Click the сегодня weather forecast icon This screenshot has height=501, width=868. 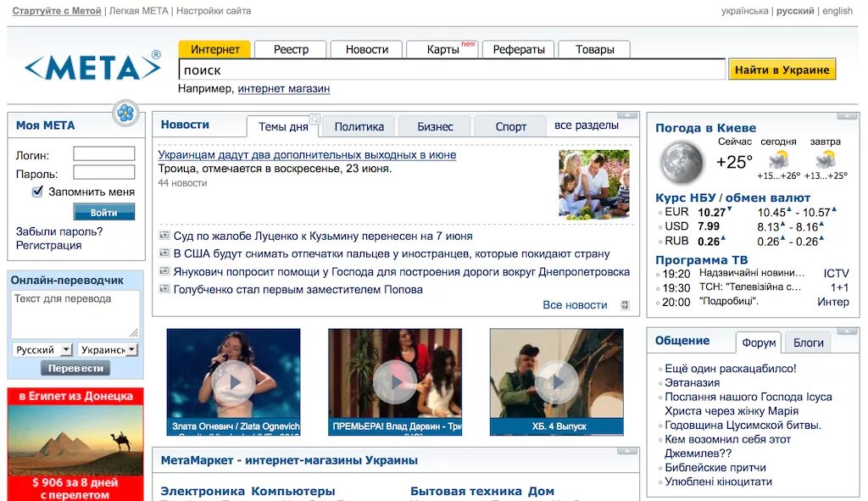[x=779, y=160]
